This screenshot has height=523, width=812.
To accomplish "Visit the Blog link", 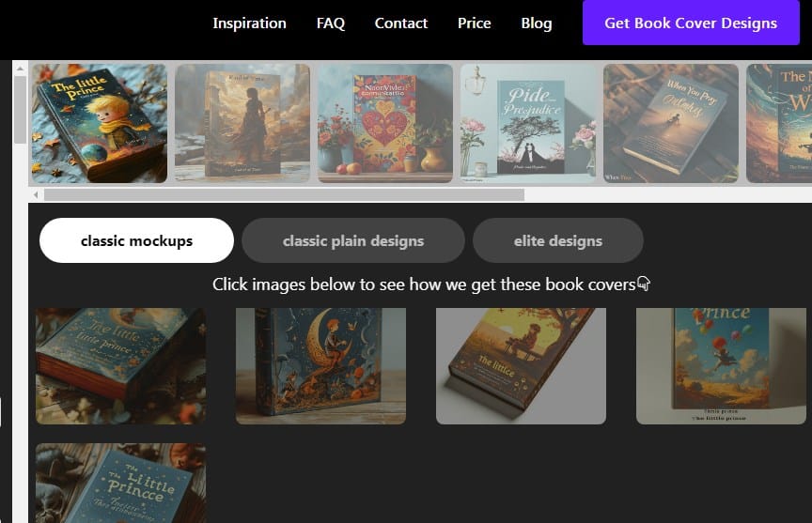I will [x=536, y=23].
